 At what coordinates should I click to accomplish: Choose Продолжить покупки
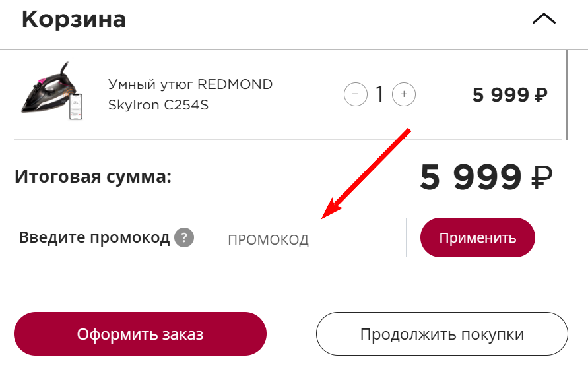441,334
